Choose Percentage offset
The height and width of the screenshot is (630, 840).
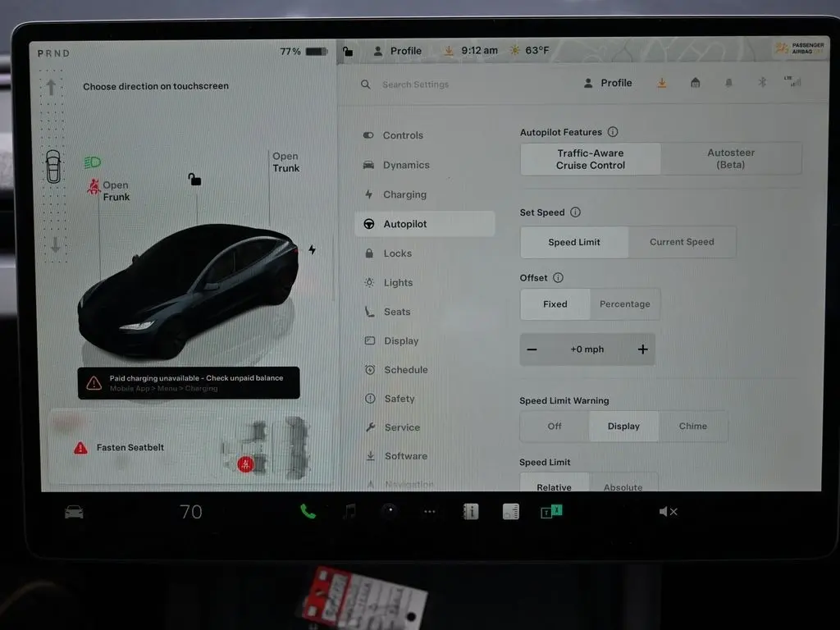click(x=624, y=304)
